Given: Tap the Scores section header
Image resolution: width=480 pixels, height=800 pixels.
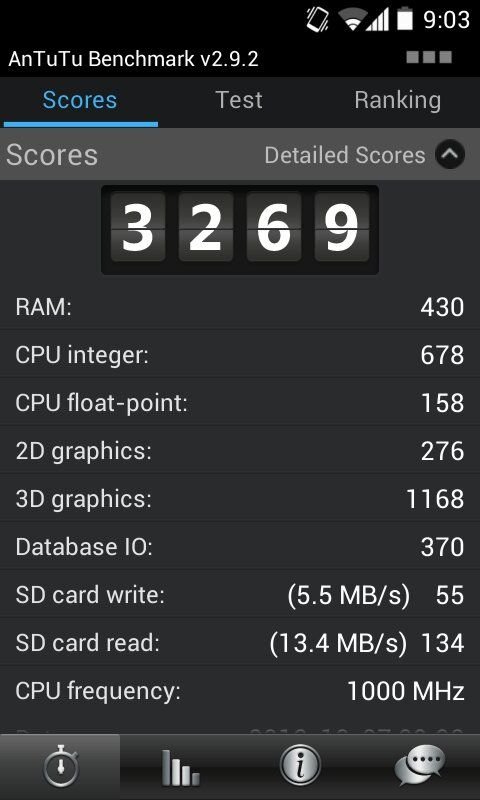Looking at the screenshot, I should (52, 155).
